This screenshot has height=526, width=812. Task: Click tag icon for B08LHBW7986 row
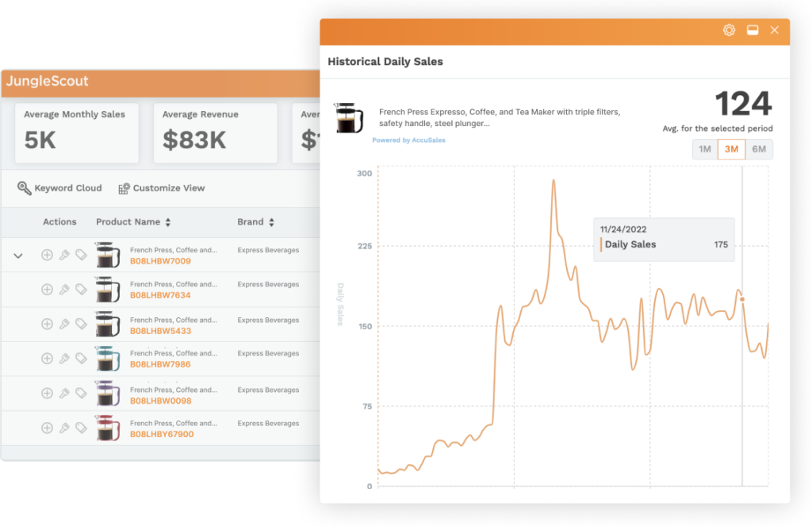(x=82, y=358)
